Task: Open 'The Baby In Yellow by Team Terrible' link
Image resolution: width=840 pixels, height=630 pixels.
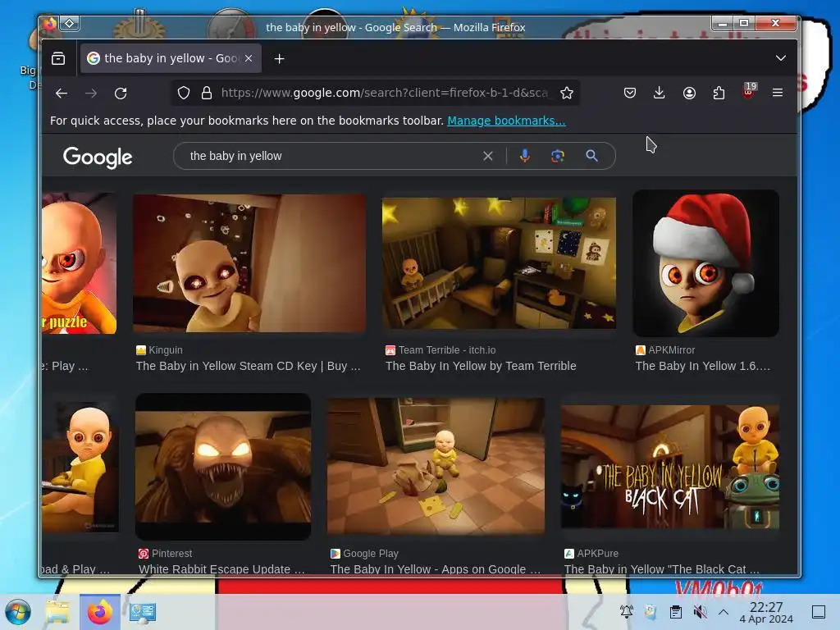Action: coord(481,366)
